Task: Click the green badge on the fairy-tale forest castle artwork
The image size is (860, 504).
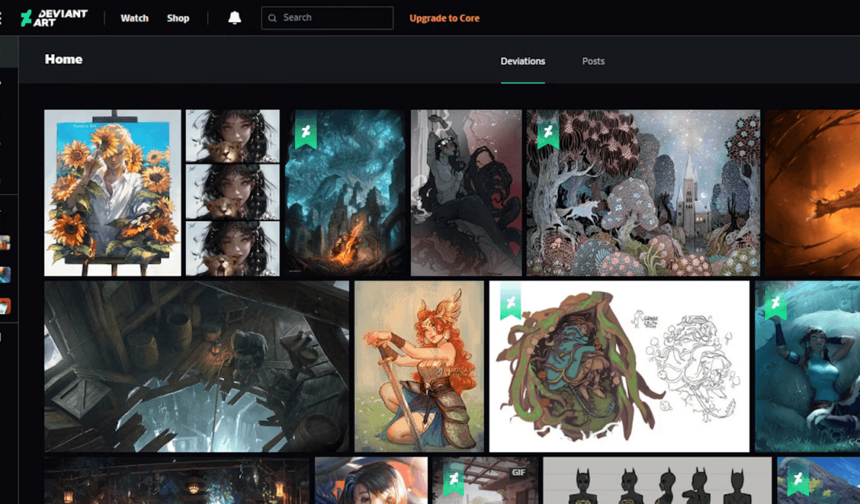Action: (548, 130)
